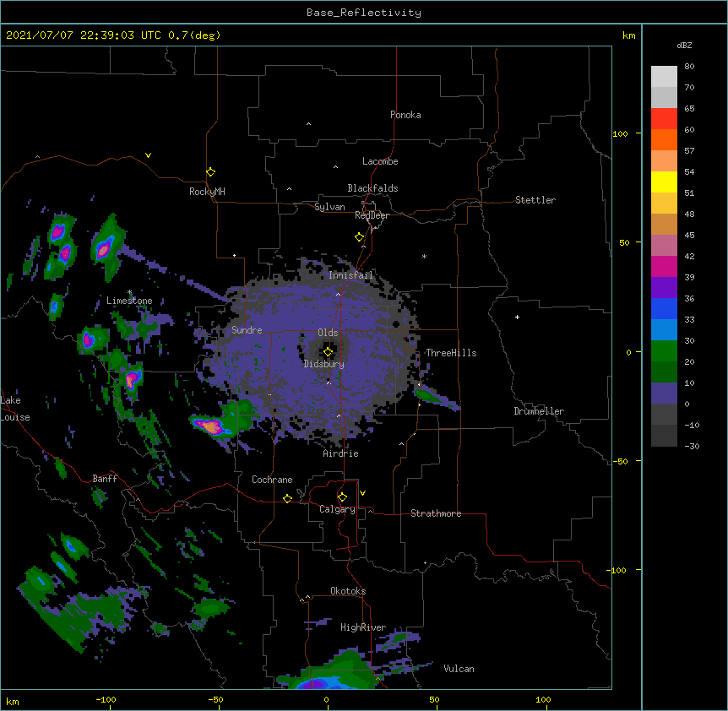The height and width of the screenshot is (711, 728).
Task: Click the green 30 dBZ legend swatch
Action: tap(664, 351)
